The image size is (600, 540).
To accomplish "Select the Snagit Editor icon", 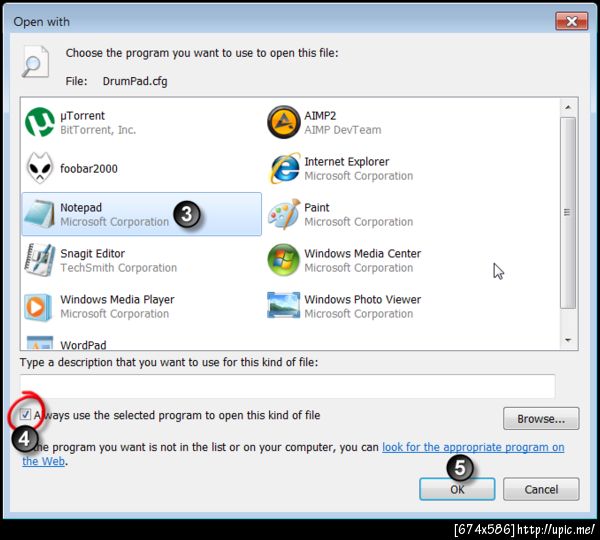I will pyautogui.click(x=40, y=260).
